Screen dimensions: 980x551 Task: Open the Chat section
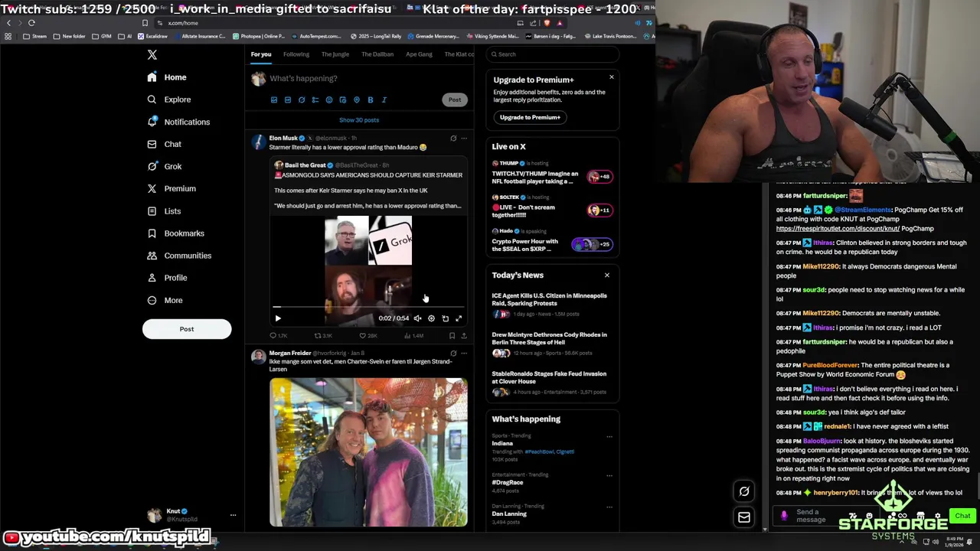coord(164,144)
